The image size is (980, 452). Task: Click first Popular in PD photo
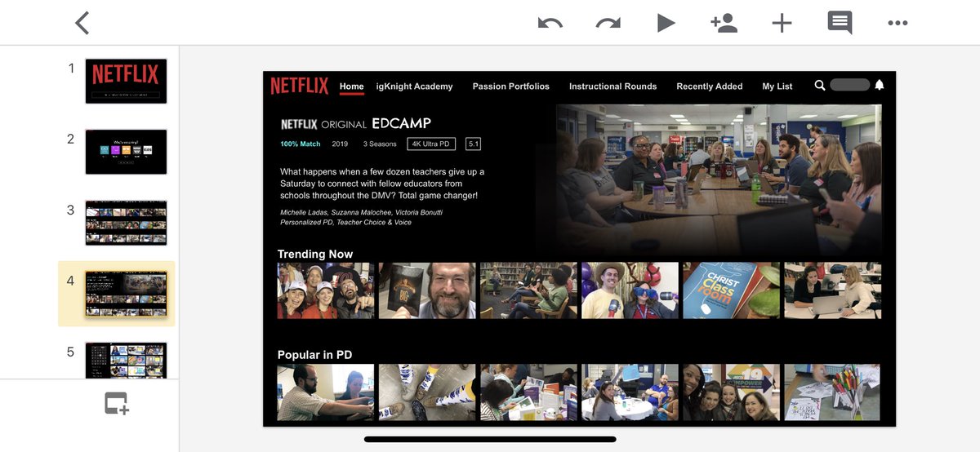click(326, 392)
